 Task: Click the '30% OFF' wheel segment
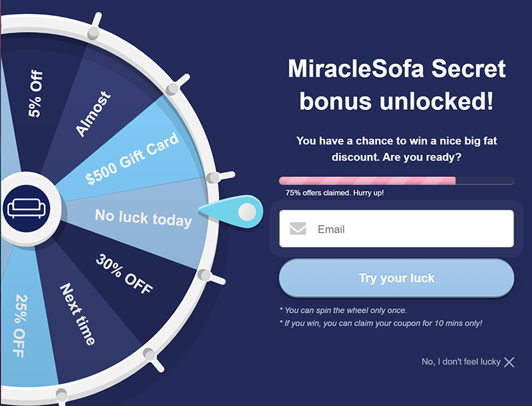[124, 274]
